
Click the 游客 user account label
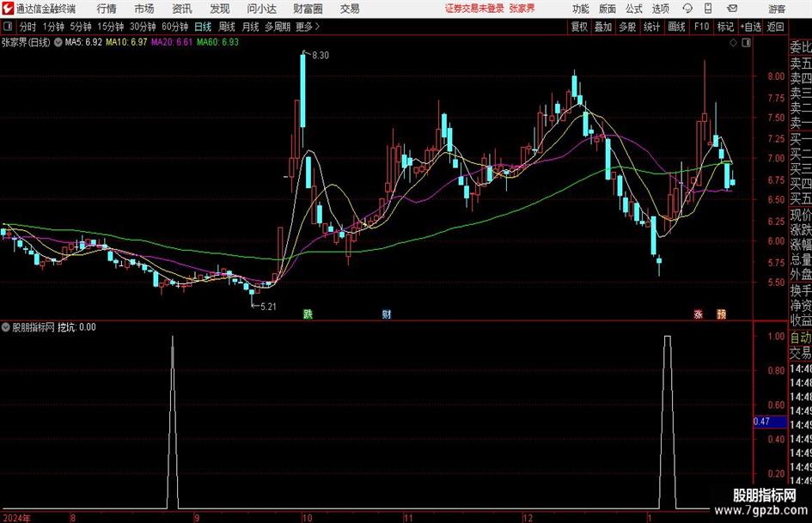(776, 9)
